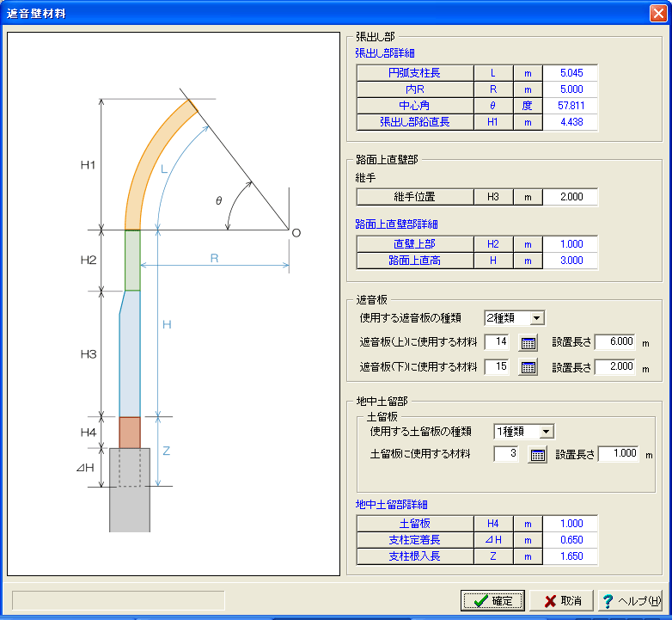Edit 遮音板(上) 設置長さ 6.000 field
Viewport: 672px width, 620px height.
click(615, 341)
